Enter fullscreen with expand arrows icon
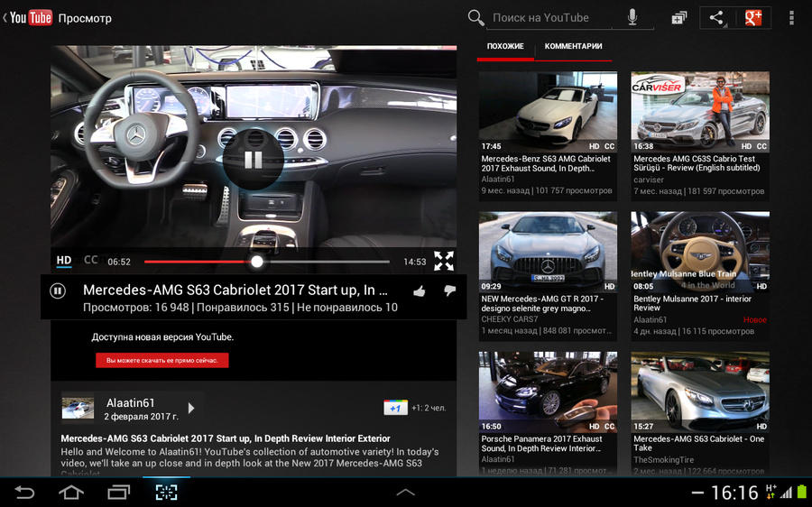This screenshot has width=812, height=507. [x=444, y=261]
